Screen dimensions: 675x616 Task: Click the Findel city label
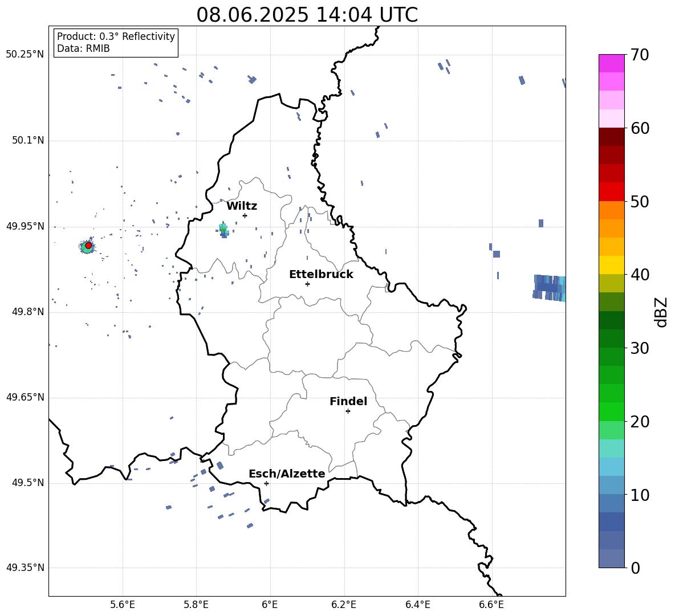348,401
